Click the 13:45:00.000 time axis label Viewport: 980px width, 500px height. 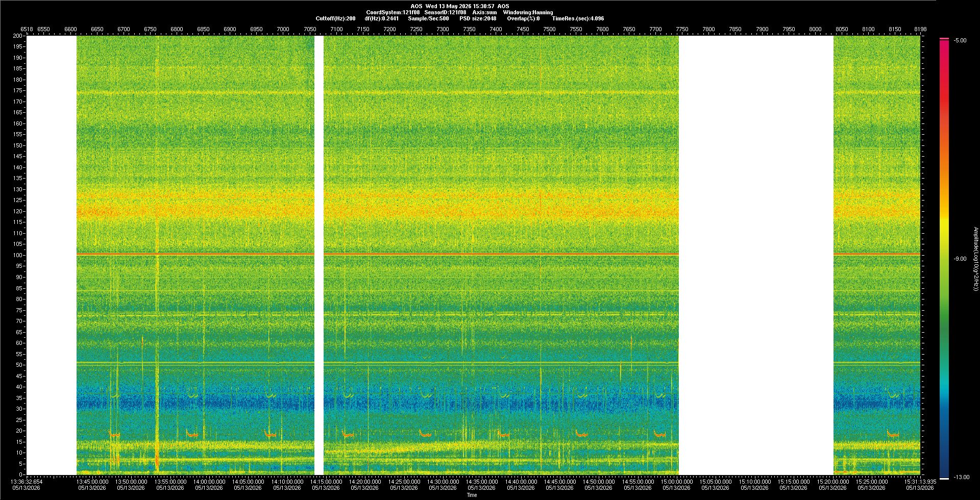[x=92, y=481]
